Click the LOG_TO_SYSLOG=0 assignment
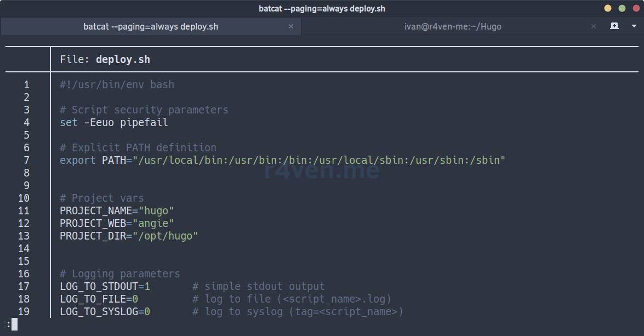The height and width of the screenshot is (336, 644). click(x=105, y=312)
